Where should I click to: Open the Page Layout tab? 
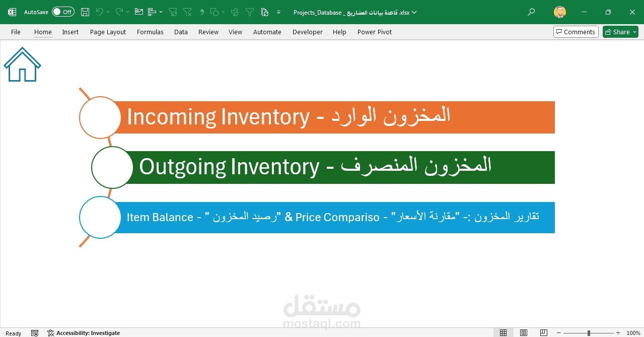(x=108, y=32)
